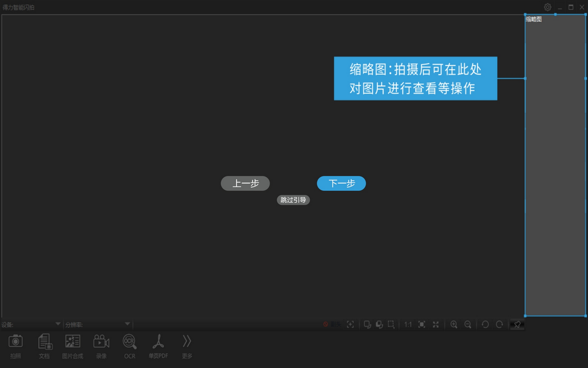Activate the fit-to-screen view icon
Screen dimensions: 588x368
pos(420,324)
